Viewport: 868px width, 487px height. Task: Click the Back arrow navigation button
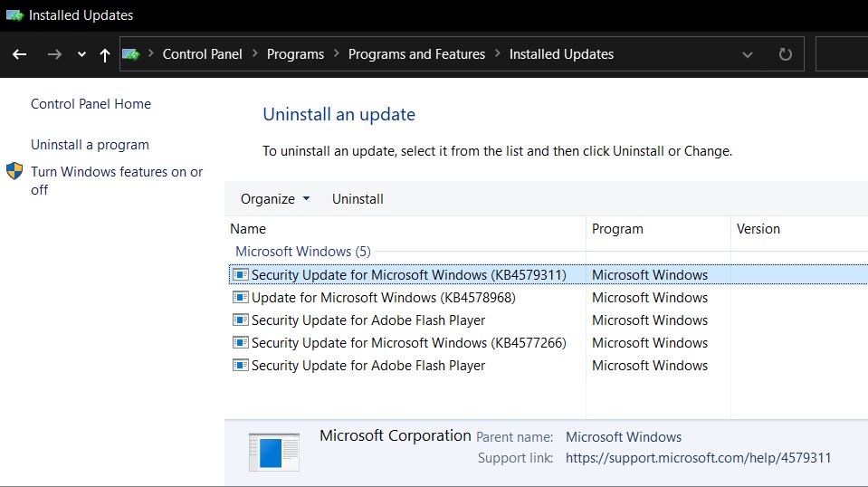[19, 54]
